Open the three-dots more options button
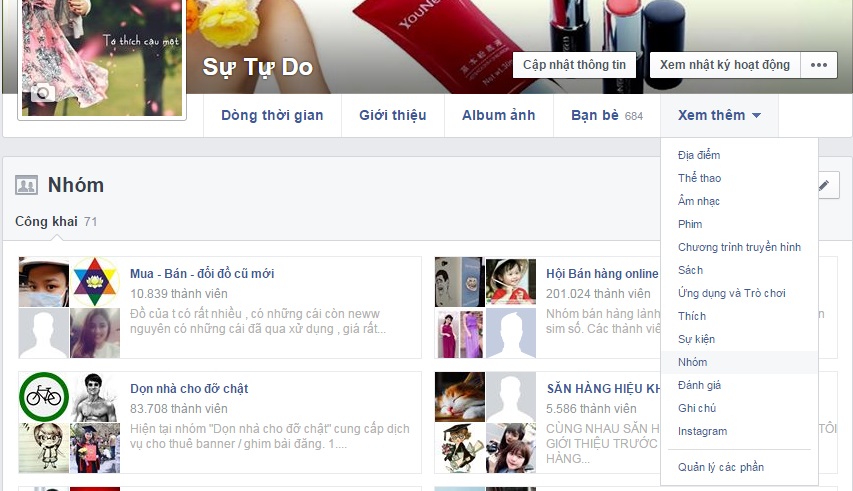The width and height of the screenshot is (853, 491). pos(819,65)
